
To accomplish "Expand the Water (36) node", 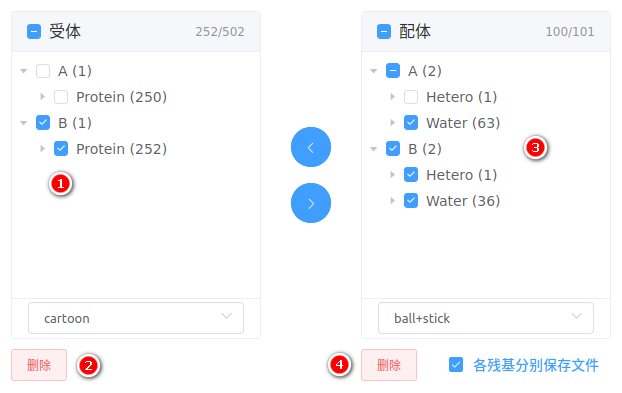I will coord(392,201).
